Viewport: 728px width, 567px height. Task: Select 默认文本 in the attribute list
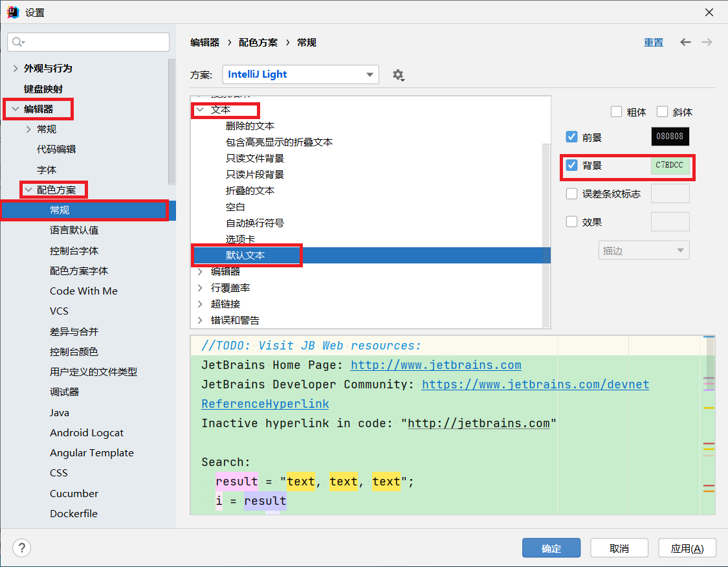245,256
